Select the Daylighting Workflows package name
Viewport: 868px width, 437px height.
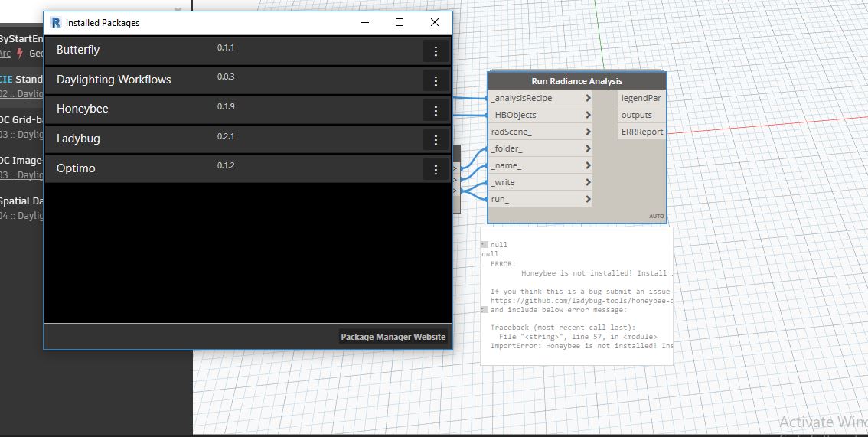click(x=113, y=79)
